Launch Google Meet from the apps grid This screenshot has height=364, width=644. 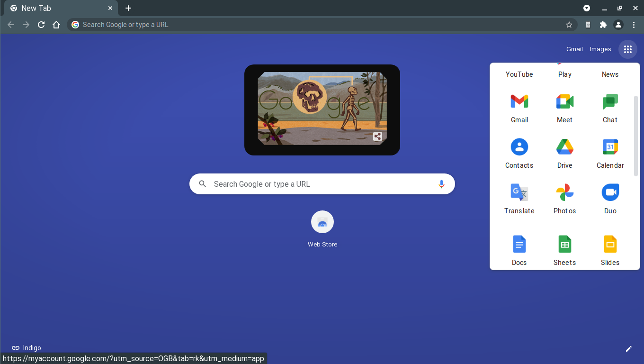[564, 109]
